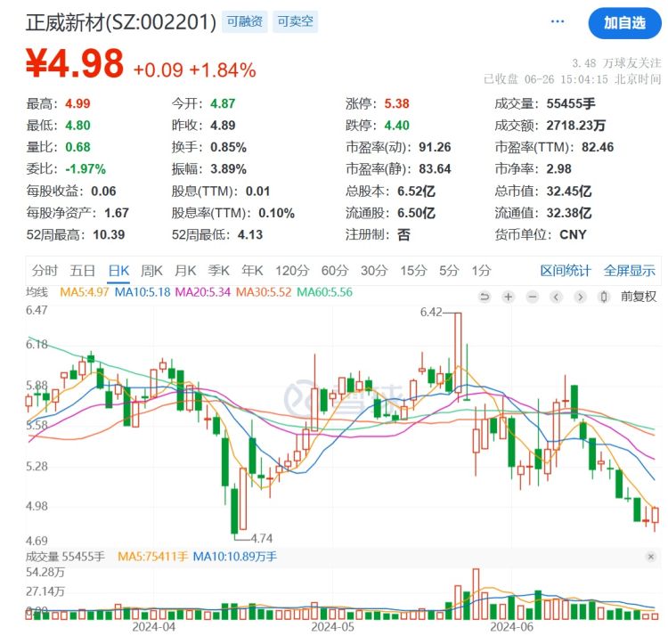This screenshot has width=668, height=644.
Task: Open 全屏显示 fullscreen chart view
Action: coord(629,271)
